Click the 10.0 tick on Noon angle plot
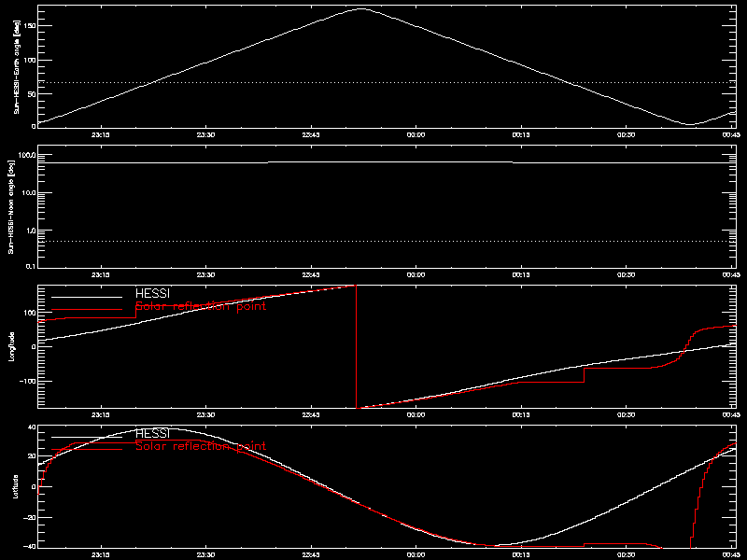Image resolution: width=747 pixels, height=560 pixels. tap(29, 193)
